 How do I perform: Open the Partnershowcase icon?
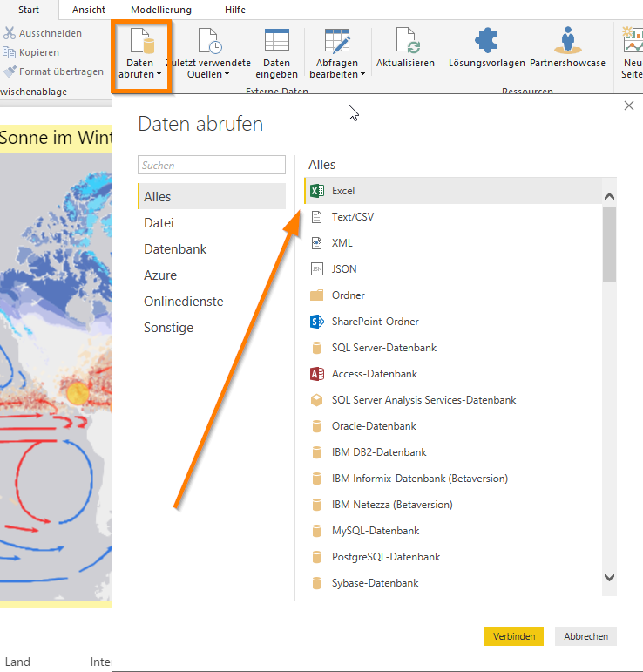click(567, 40)
